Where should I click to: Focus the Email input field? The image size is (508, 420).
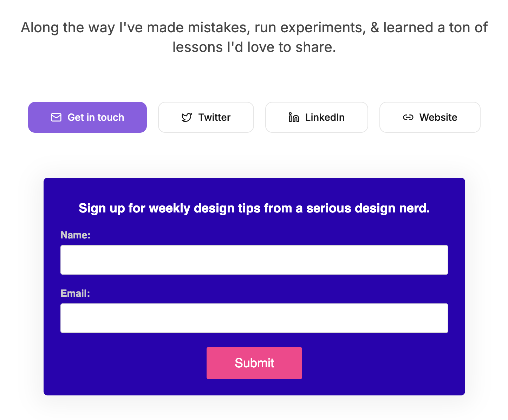(x=254, y=318)
